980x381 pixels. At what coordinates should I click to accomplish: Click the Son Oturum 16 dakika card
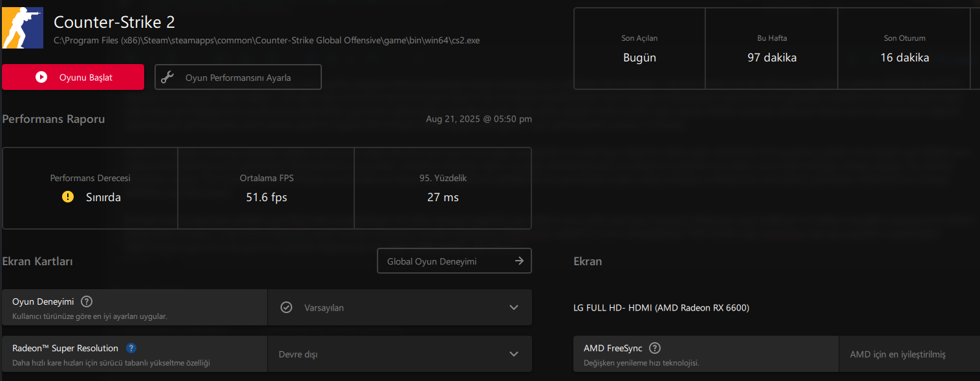904,49
